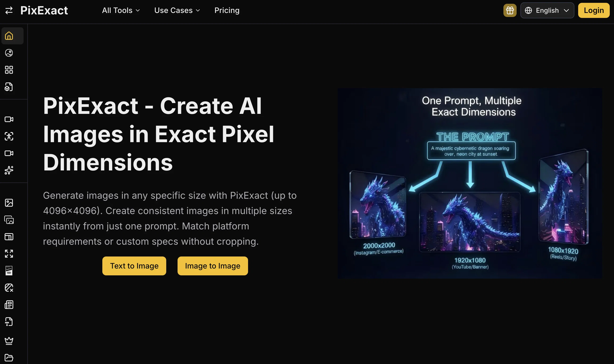614x364 pixels.
Task: Click the Text to Image button
Action: tap(134, 266)
